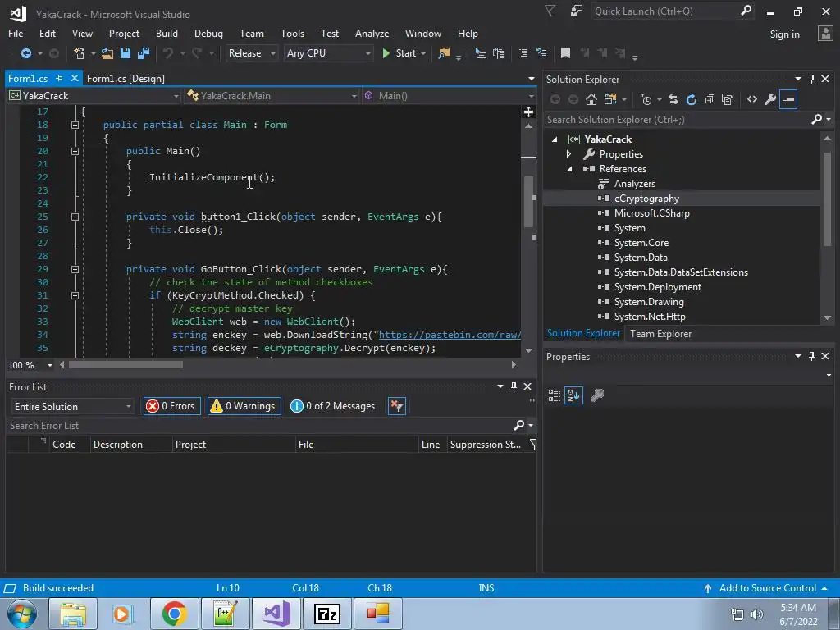Image resolution: width=840 pixels, height=630 pixels.
Task: Collapse the GoButton_Click method fold at line 29
Action: click(75, 269)
